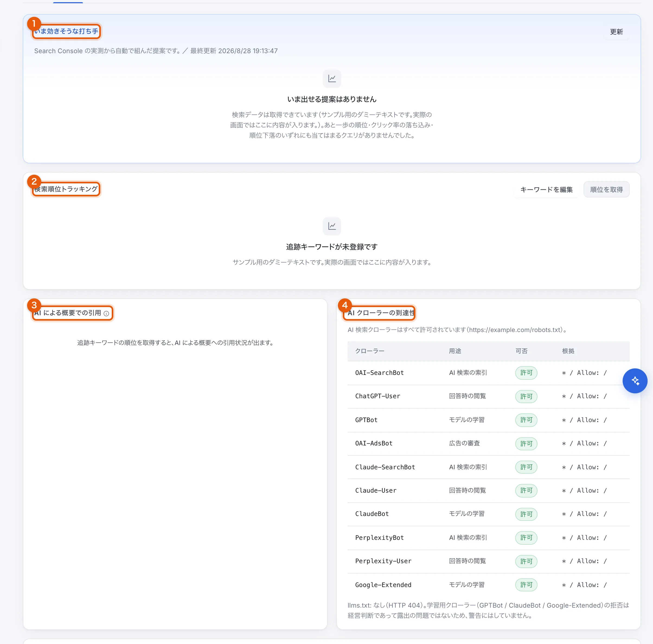Click the いま出せる提案はありません message

pyautogui.click(x=332, y=99)
